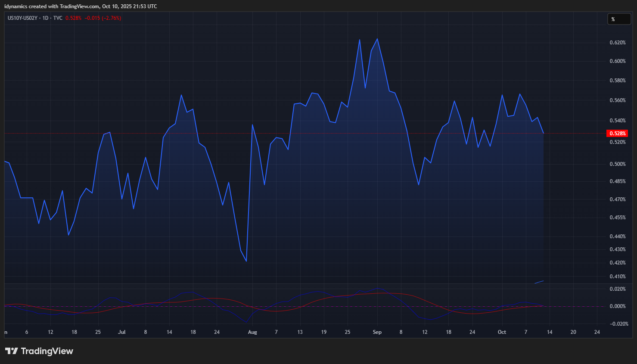637x364 pixels.
Task: Click the 0.000% indicator scale label
Action: click(617, 306)
